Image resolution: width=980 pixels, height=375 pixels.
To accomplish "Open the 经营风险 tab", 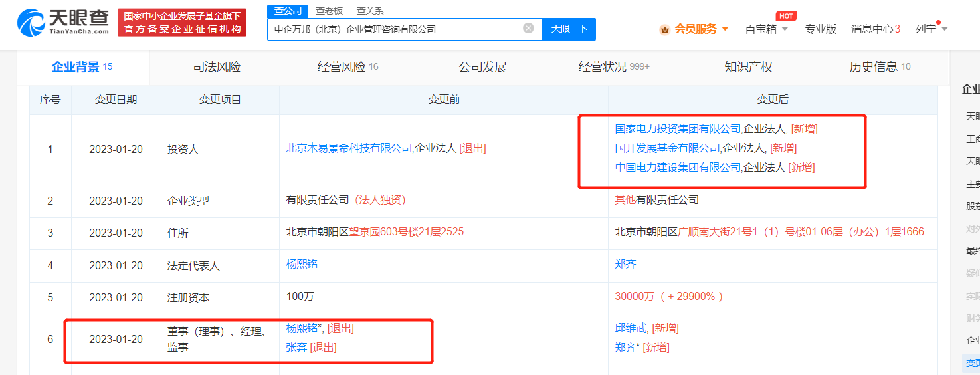I will tap(348, 67).
